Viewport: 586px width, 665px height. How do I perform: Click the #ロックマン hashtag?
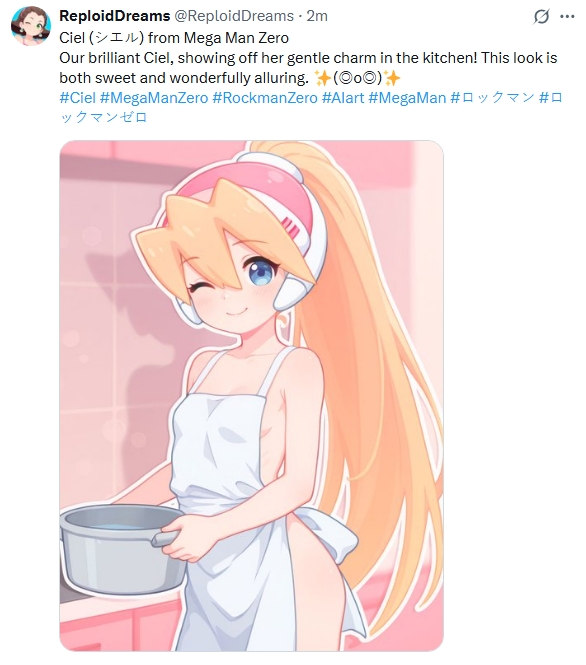pos(492,98)
